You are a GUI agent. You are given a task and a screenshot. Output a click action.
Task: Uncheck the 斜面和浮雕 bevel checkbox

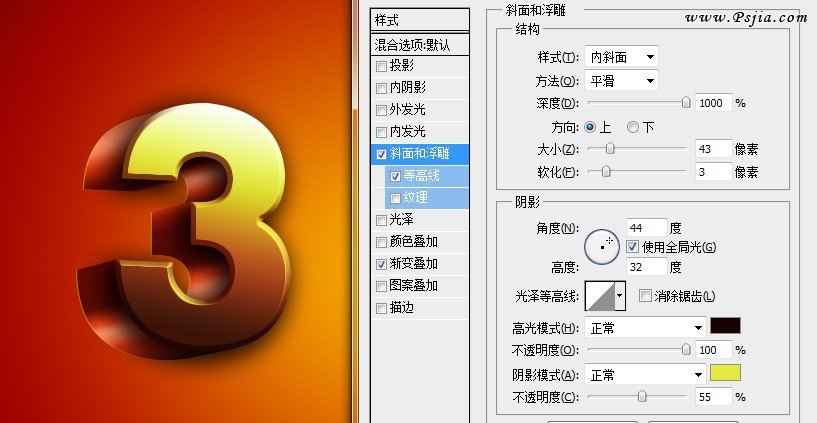point(381,154)
